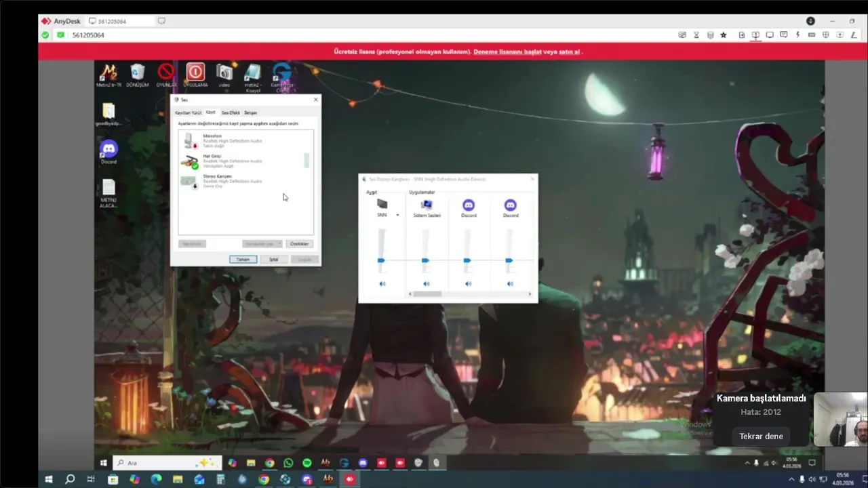Select the video camera desktop icon
The width and height of the screenshot is (868, 488).
point(224,75)
